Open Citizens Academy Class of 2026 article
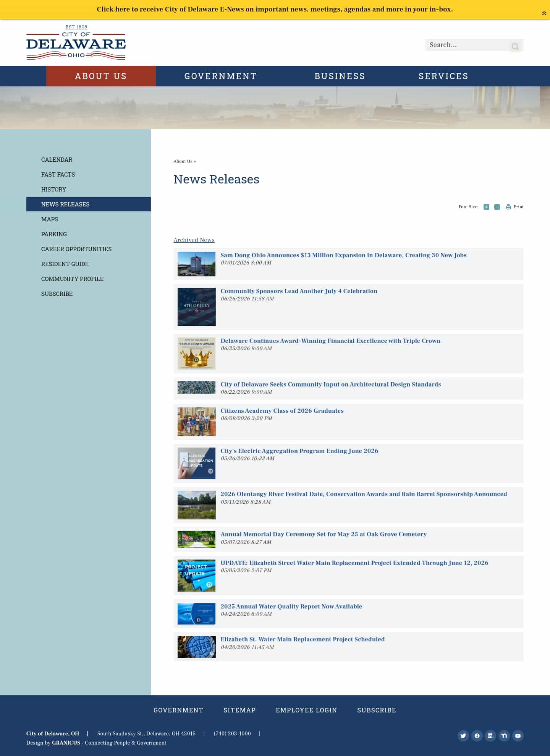Image resolution: width=550 pixels, height=756 pixels. tap(282, 411)
